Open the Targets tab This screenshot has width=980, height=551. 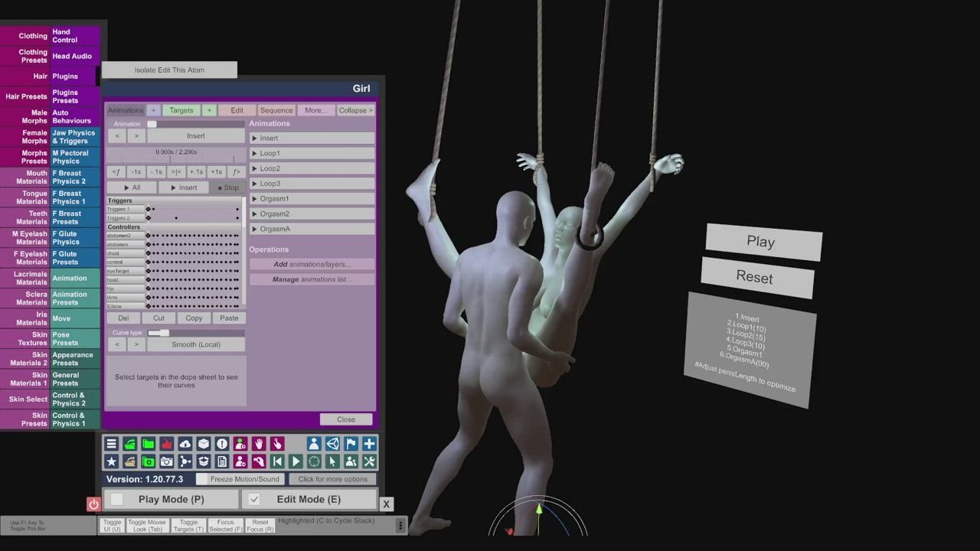coord(181,110)
